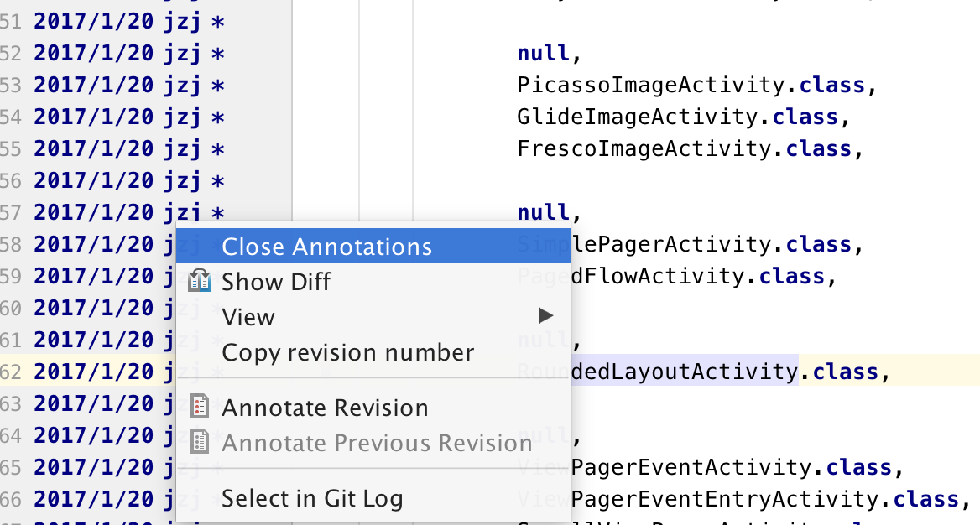Click the 2017/1/20 annotation on line 62
This screenshot has width=980, height=525.
tap(93, 372)
